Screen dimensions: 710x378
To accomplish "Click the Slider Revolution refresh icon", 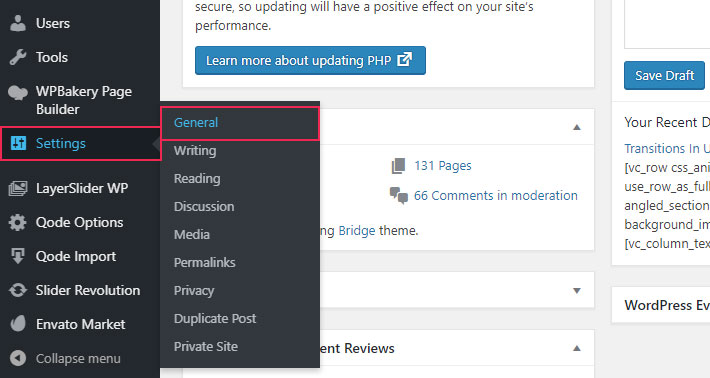I will pyautogui.click(x=18, y=290).
